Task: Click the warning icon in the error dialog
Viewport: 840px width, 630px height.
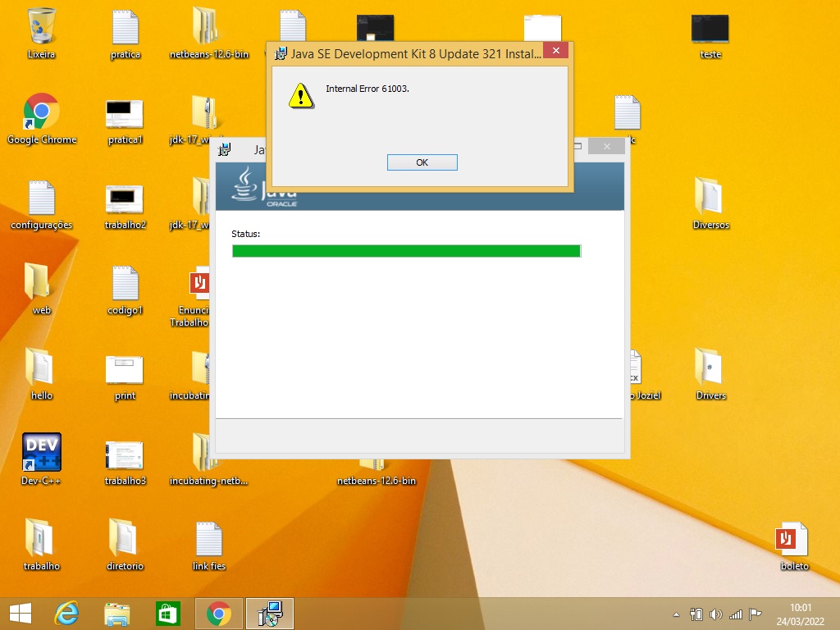Action: (301, 96)
